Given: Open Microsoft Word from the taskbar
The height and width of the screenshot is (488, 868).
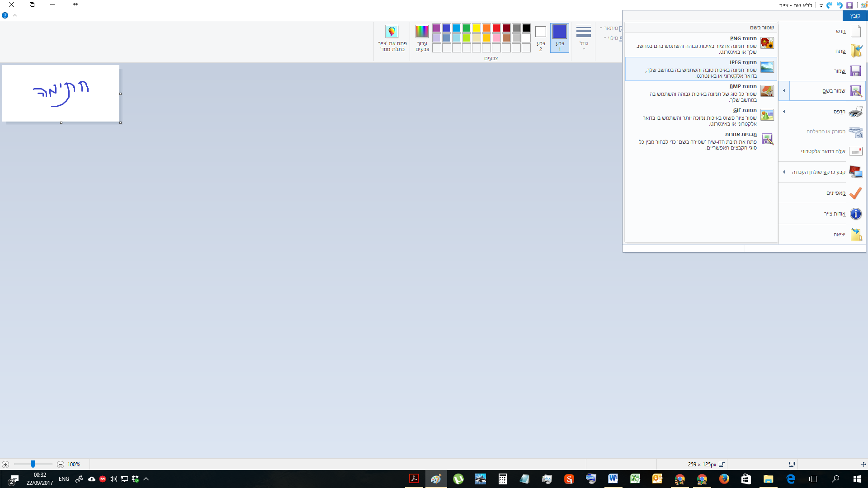Looking at the screenshot, I should click(613, 479).
